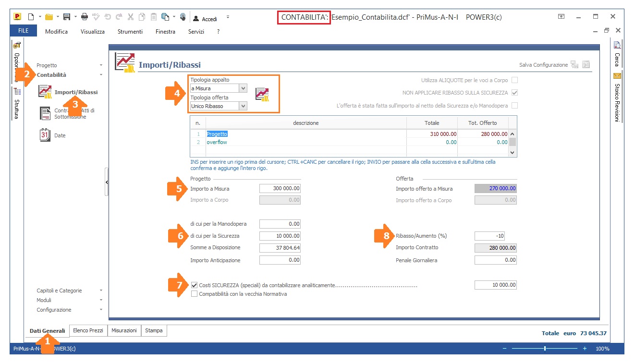Click the load configuration icon at far right of header
Viewport: 635px width, 364px height.
coord(586,64)
